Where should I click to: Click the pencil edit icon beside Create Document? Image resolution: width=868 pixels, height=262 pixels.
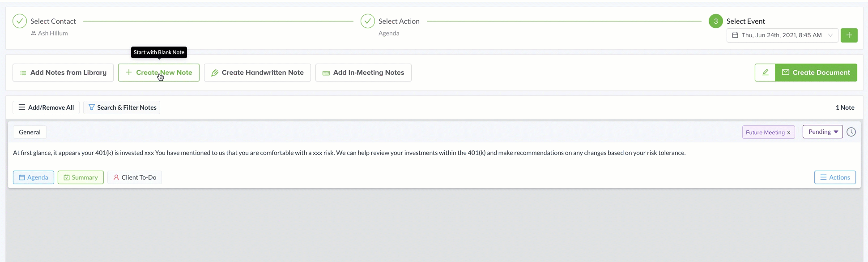coord(765,73)
